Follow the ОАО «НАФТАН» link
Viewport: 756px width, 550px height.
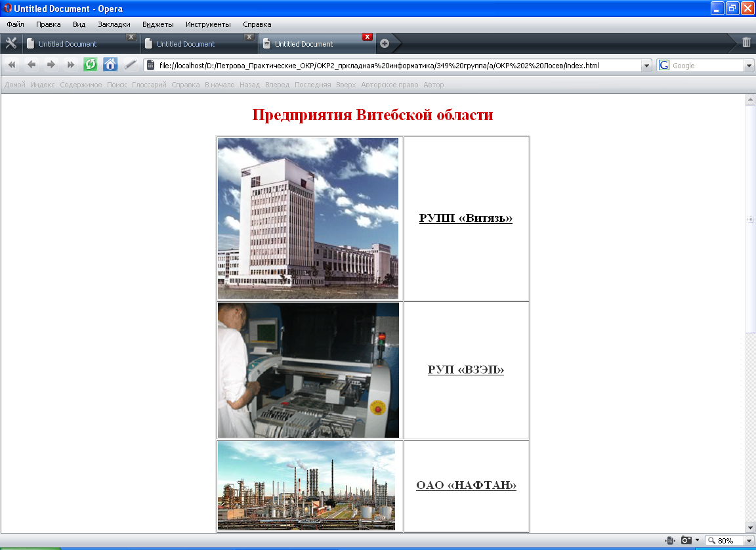click(466, 485)
